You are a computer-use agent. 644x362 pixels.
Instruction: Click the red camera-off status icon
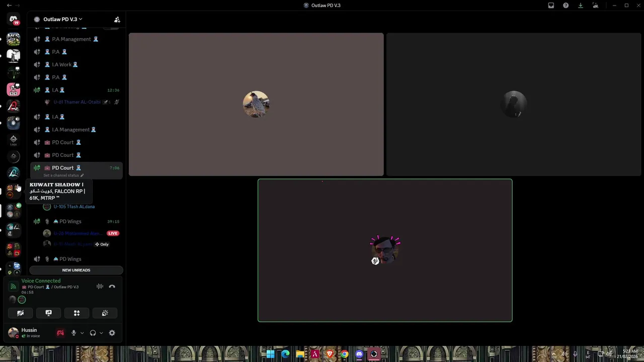pyautogui.click(x=60, y=333)
